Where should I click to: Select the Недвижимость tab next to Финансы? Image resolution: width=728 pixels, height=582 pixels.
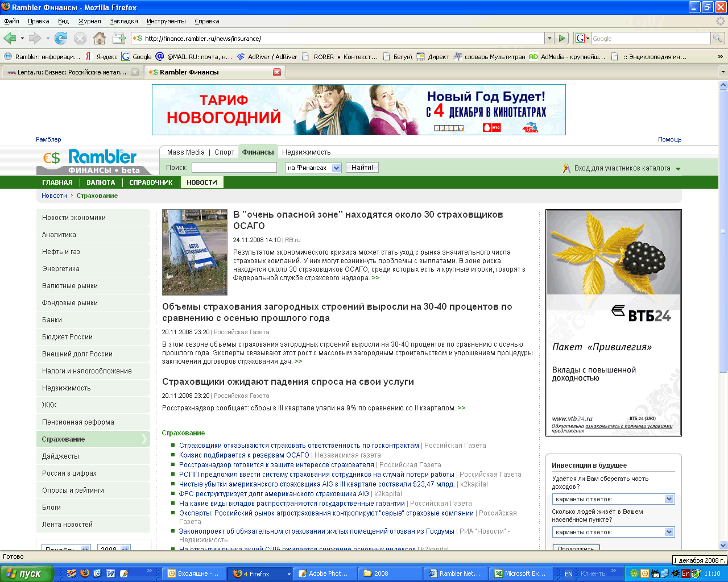(307, 152)
